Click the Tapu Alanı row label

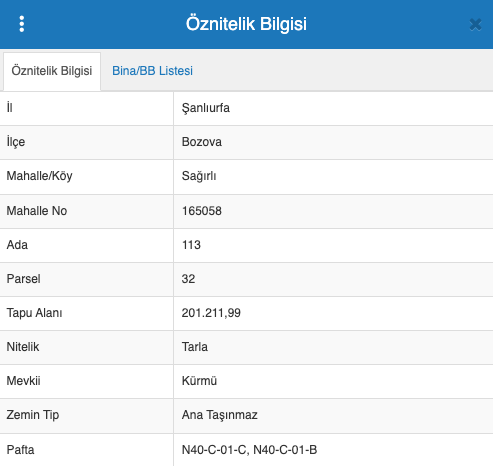point(34,313)
